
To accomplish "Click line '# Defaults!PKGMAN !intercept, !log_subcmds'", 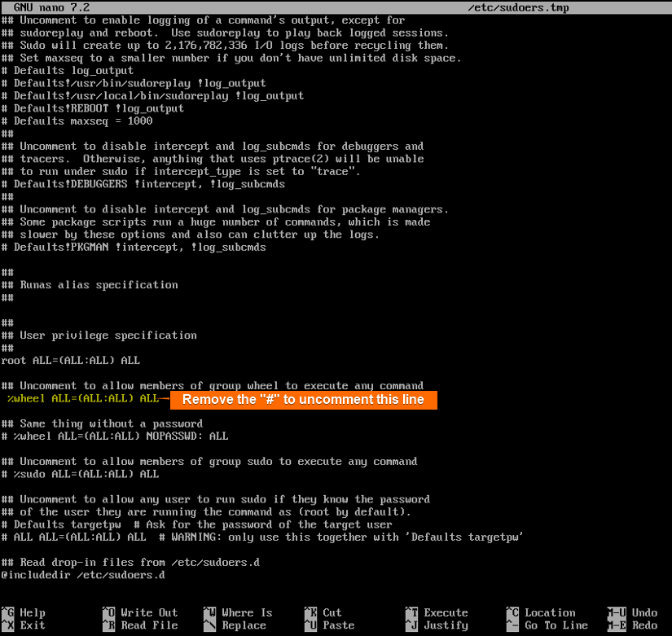I will (x=134, y=247).
